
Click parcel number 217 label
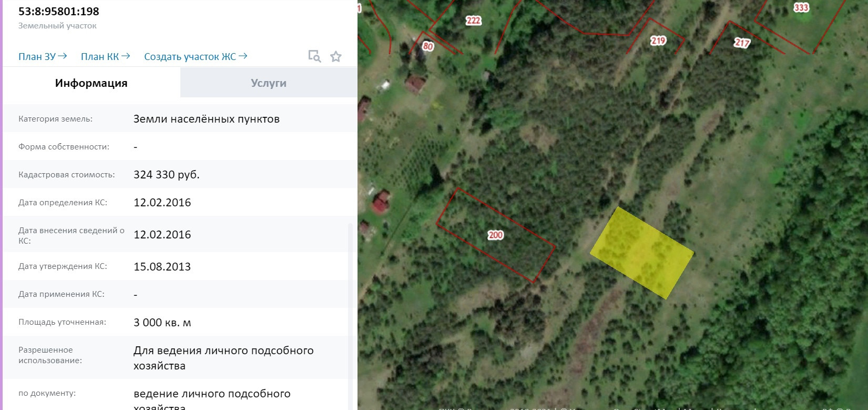click(x=742, y=42)
